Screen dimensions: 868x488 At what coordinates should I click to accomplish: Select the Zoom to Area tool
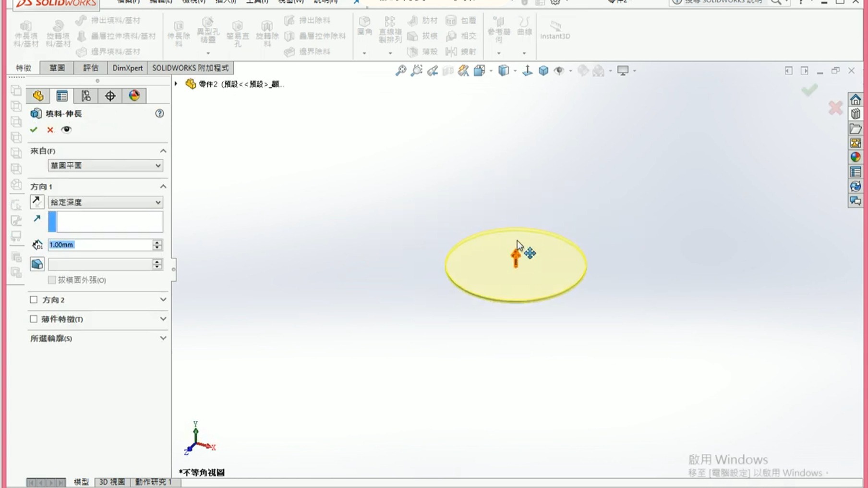[x=417, y=71]
